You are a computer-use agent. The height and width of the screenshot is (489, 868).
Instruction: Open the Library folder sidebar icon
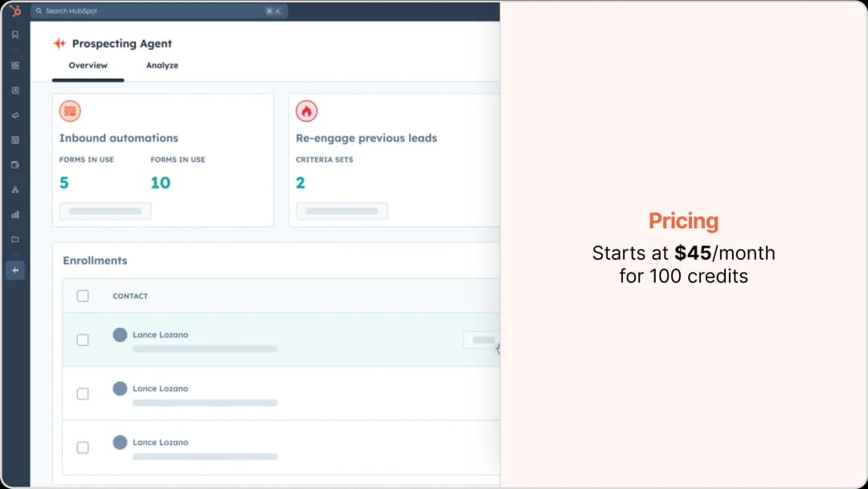pos(15,239)
